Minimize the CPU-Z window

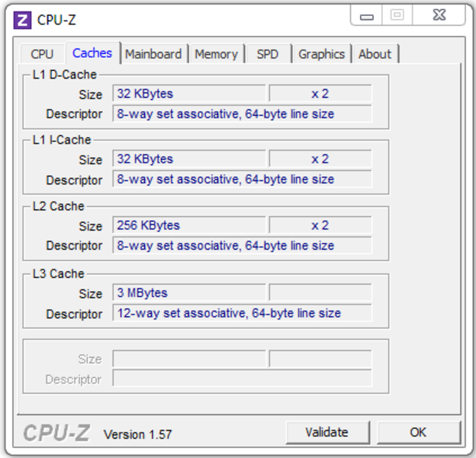[x=366, y=15]
